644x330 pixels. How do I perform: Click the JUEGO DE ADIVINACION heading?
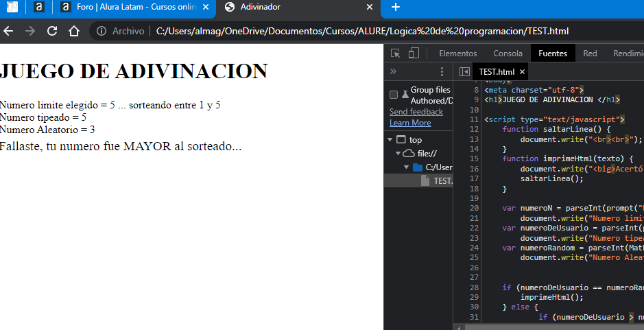click(134, 71)
